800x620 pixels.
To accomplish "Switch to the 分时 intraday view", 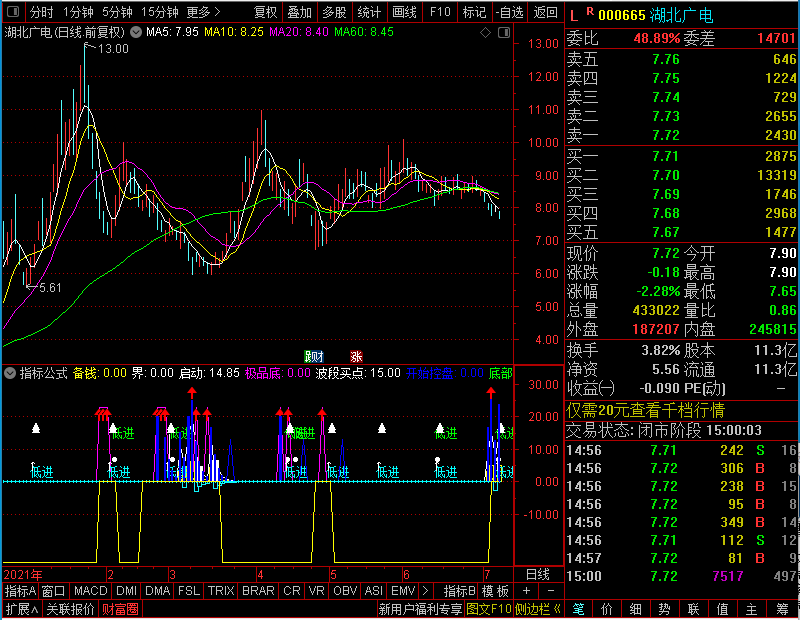I will click(41, 12).
